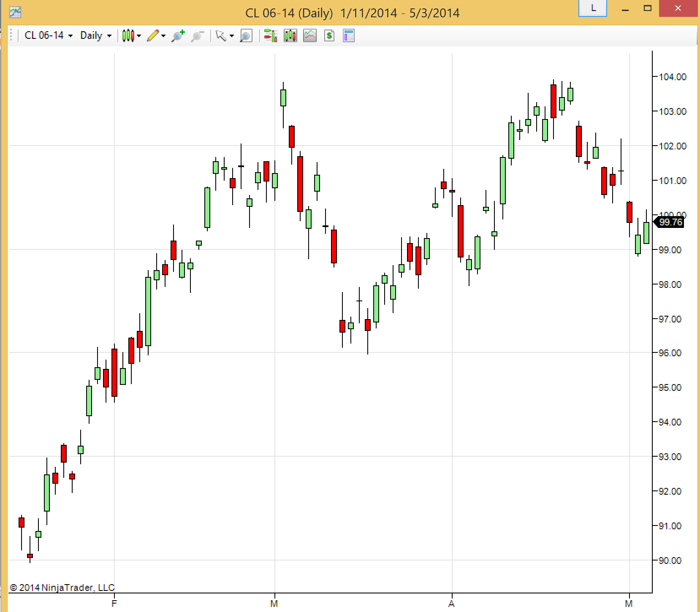The height and width of the screenshot is (612, 700).
Task: Toggle the Chart Trader panel icon
Action: [x=270, y=36]
